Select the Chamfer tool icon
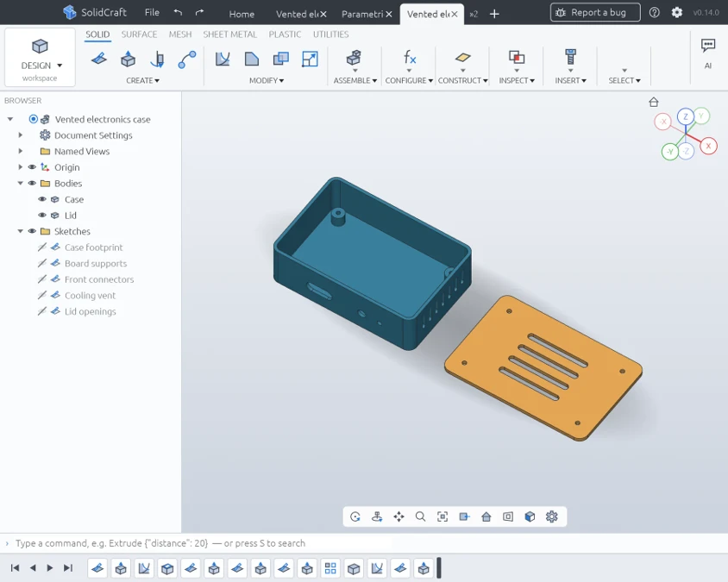The height and width of the screenshot is (582, 728). 252,59
